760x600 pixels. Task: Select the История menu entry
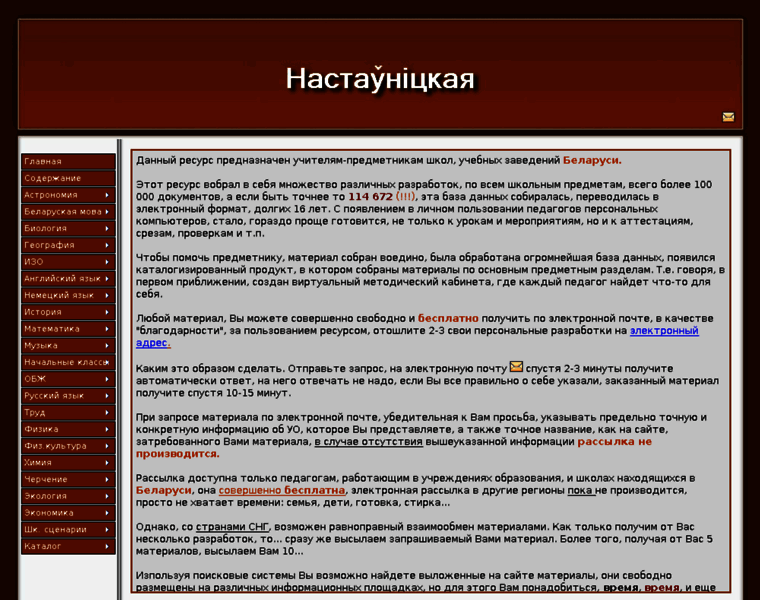click(x=68, y=312)
